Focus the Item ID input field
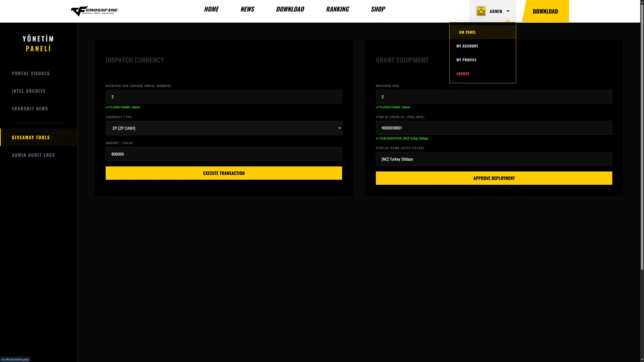This screenshot has width=644, height=362. point(494,128)
